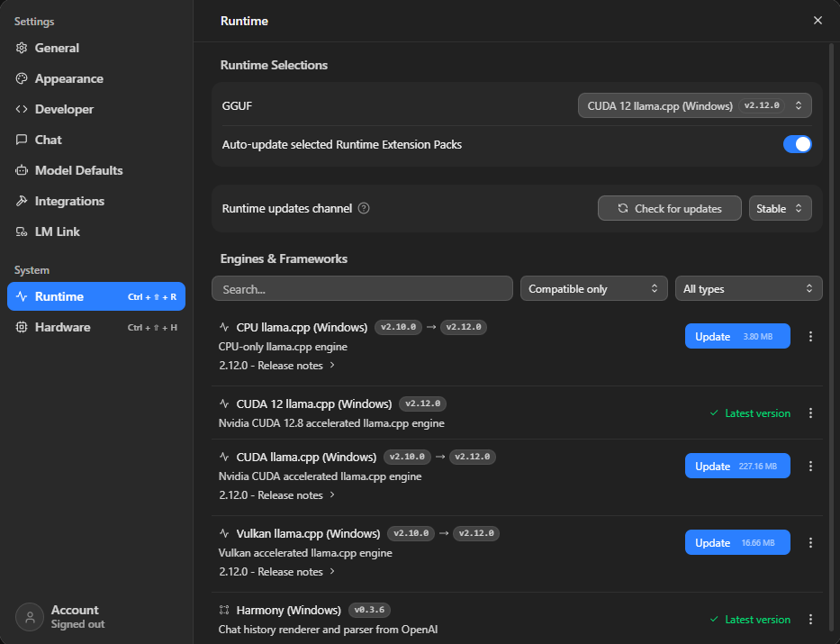Open more options for CUDA 12 llama.cpp
Screen dimensions: 840x644
810,413
